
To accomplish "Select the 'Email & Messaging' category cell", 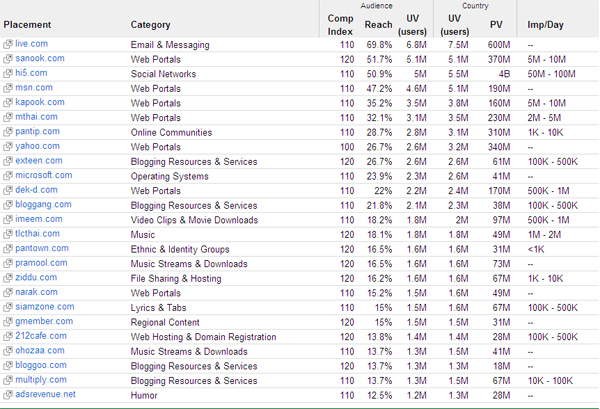I will pos(170,45).
